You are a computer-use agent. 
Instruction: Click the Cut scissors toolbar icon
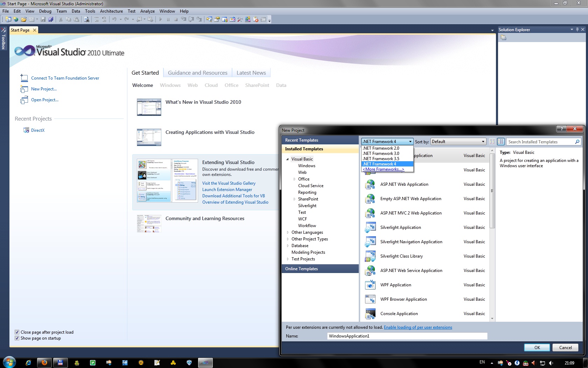[x=61, y=19]
